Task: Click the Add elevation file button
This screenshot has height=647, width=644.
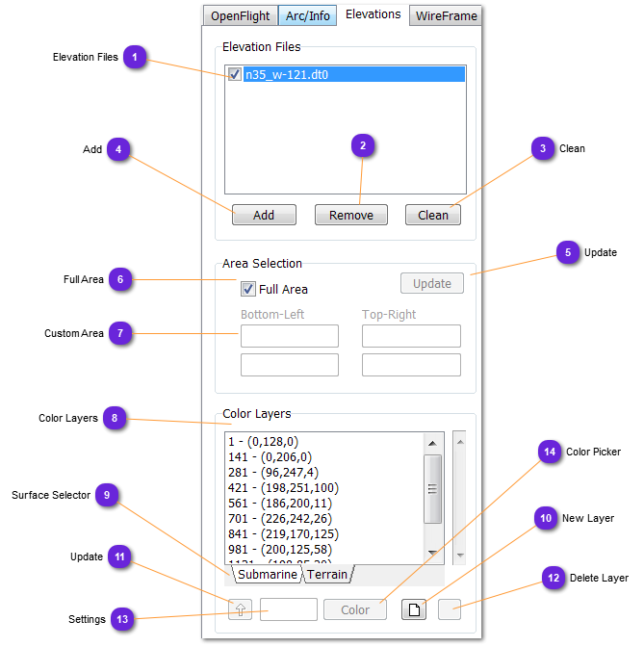Action: click(x=264, y=215)
